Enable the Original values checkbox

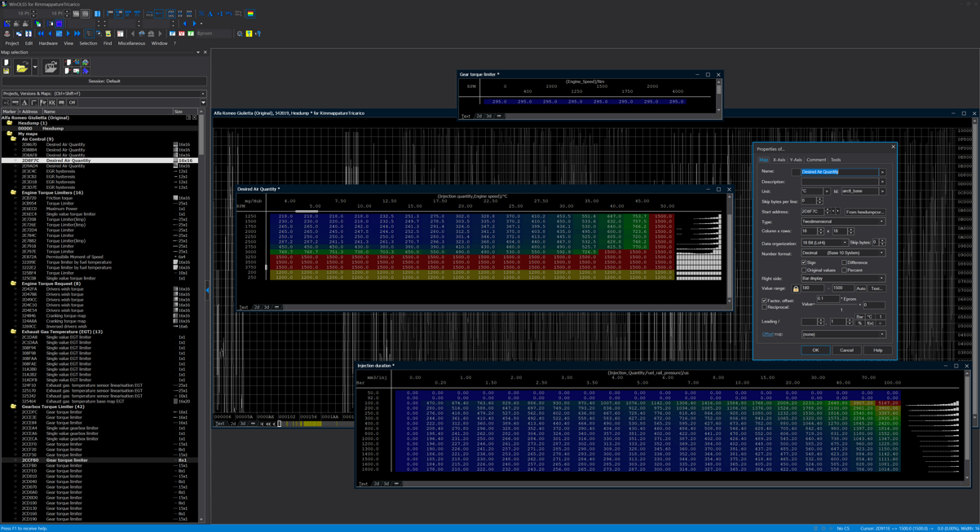[804, 270]
